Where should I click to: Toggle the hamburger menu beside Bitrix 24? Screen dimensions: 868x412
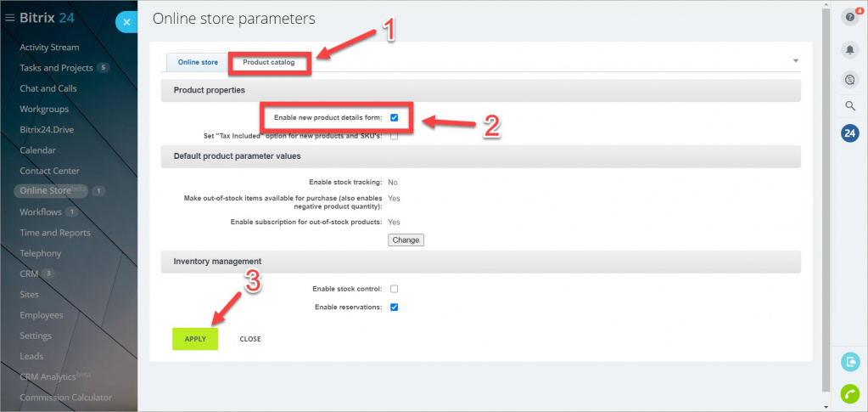point(9,19)
